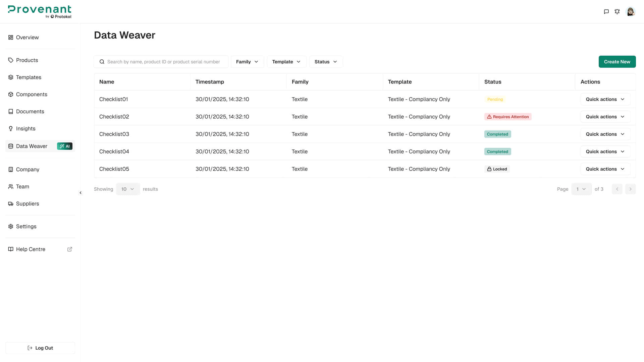Image resolution: width=644 pixels, height=362 pixels.
Task: Expand the Status filter dropdown
Action: (326, 62)
